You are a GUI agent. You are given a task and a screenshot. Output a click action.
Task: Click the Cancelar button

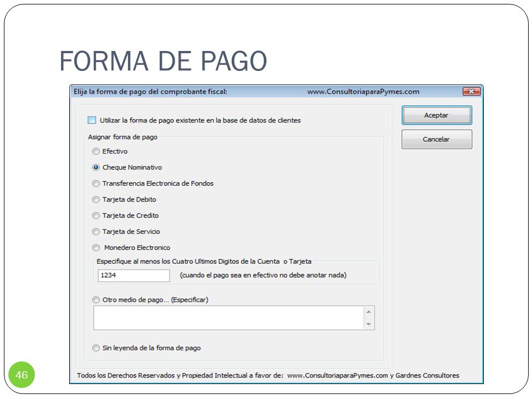point(437,139)
